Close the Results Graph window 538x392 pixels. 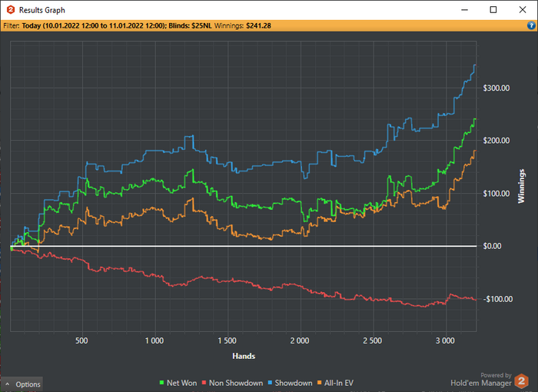point(523,10)
